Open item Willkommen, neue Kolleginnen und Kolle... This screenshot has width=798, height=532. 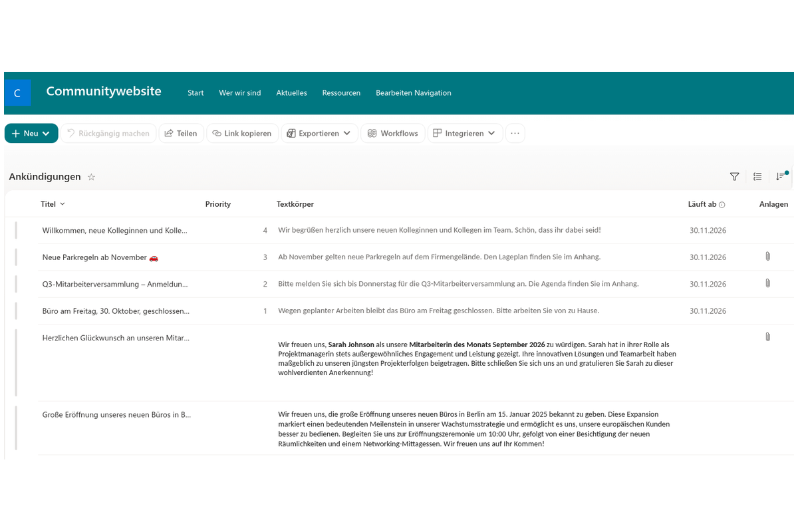coord(115,231)
